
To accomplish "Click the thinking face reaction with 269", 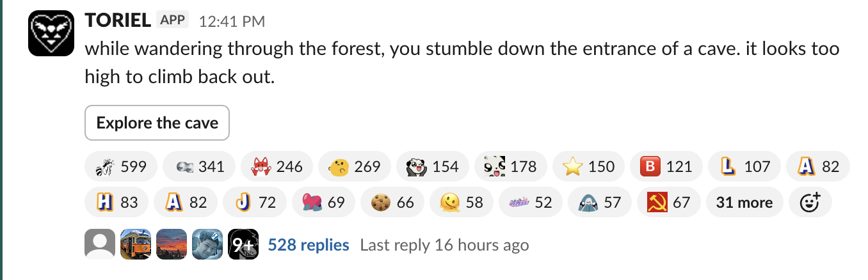I will [x=354, y=167].
